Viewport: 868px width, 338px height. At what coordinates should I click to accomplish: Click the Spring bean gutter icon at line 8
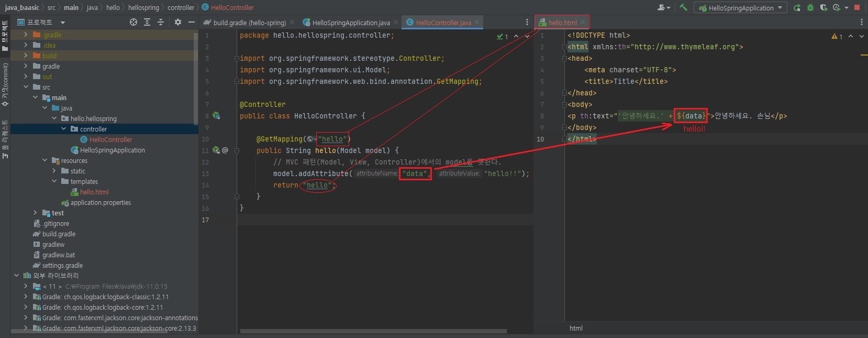click(x=216, y=116)
